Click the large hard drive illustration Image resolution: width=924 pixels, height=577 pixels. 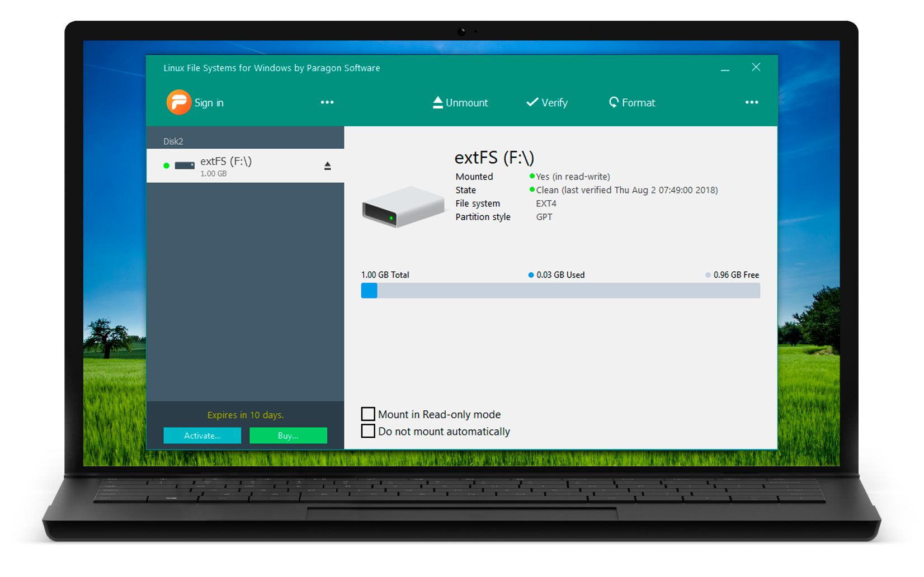(403, 206)
